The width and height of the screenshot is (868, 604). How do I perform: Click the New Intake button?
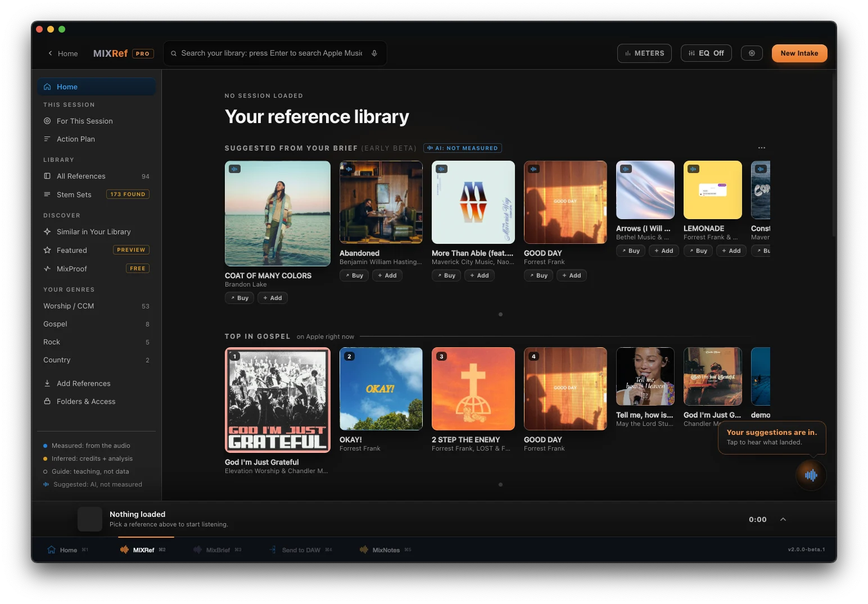pos(799,53)
